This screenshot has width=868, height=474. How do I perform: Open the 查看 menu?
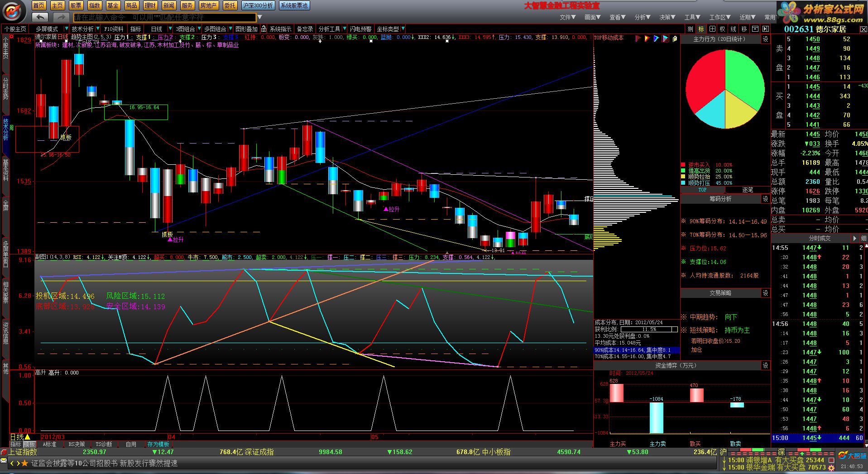tap(618, 17)
